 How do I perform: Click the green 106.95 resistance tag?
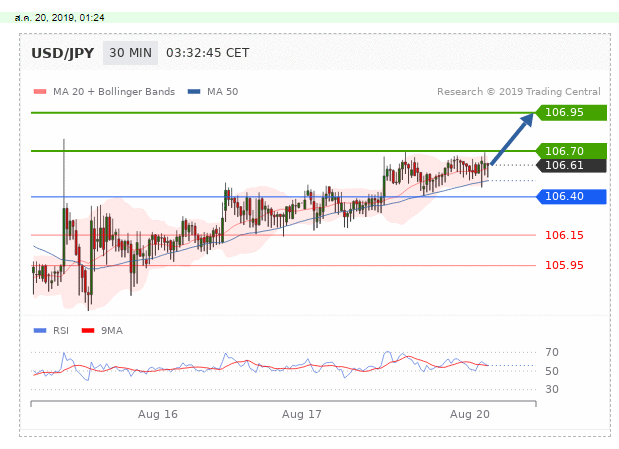tap(571, 113)
